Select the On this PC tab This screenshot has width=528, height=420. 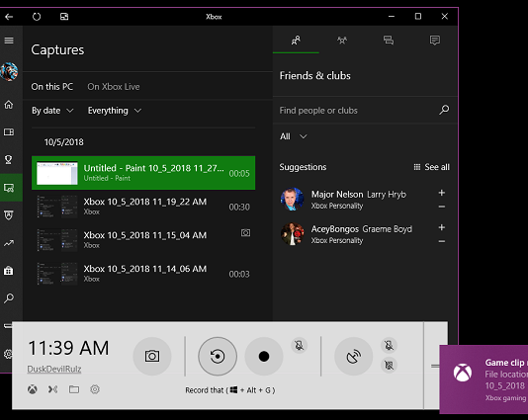point(52,87)
